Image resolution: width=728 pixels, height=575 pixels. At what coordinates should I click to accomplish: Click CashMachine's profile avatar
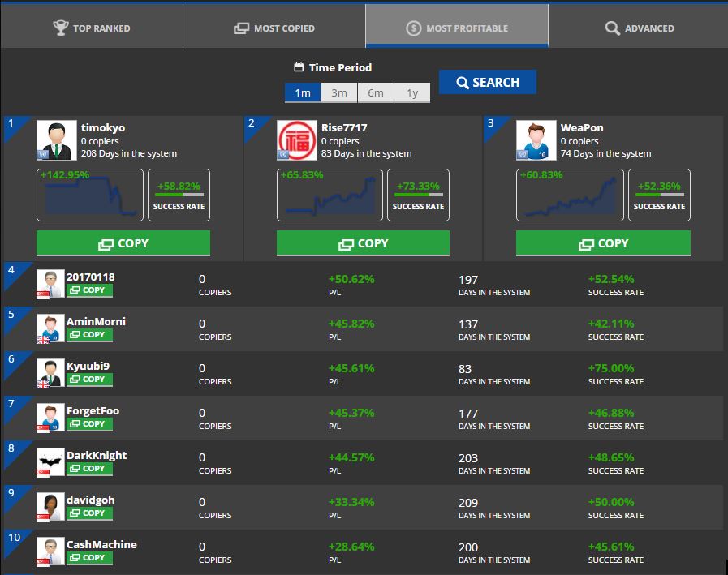50,551
